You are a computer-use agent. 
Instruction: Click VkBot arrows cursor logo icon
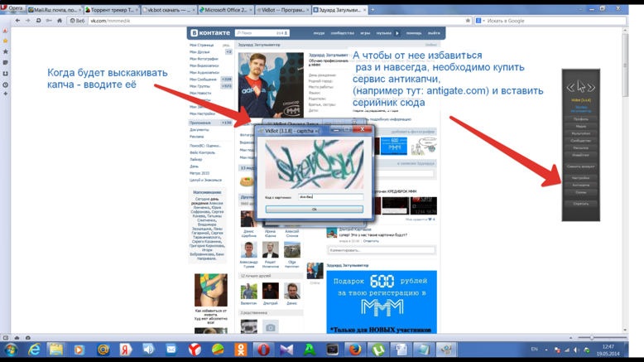pyautogui.click(x=581, y=87)
